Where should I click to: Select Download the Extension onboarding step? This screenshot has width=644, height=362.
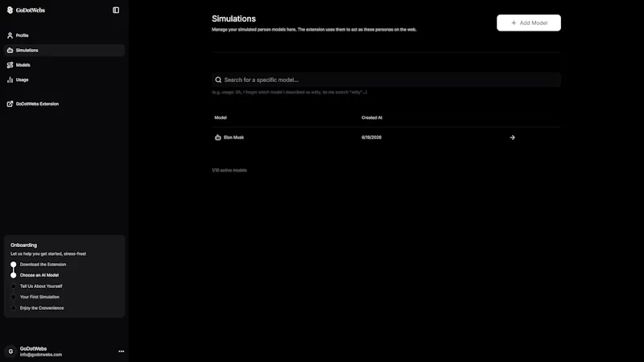click(43, 265)
